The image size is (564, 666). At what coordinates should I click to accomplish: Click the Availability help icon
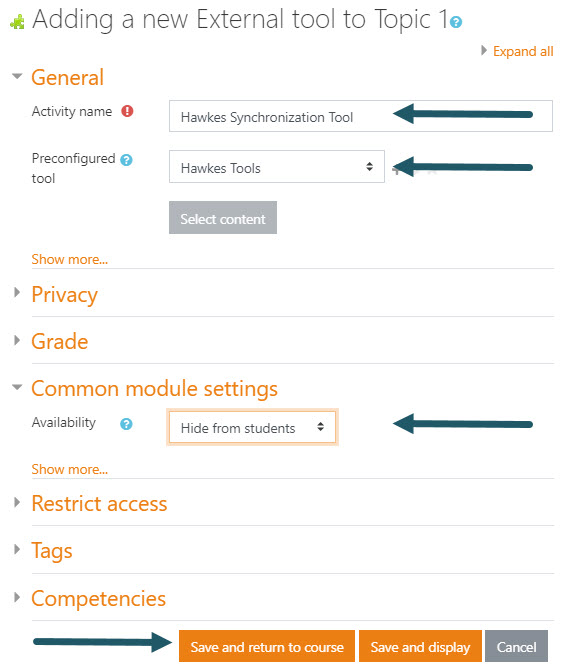click(126, 424)
